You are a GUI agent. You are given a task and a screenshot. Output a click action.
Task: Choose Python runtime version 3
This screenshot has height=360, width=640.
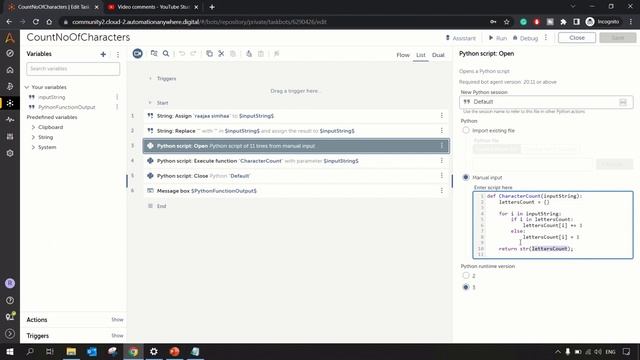click(x=466, y=287)
